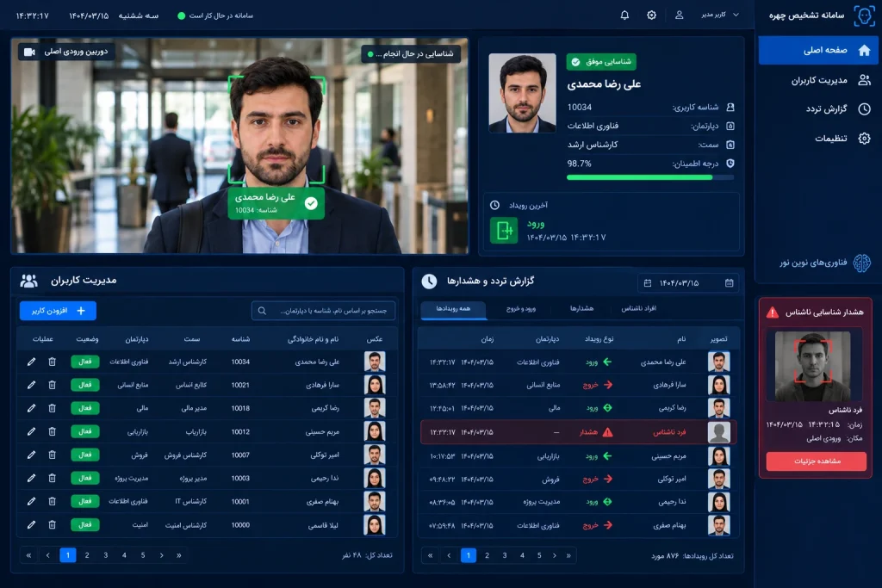Screen dimensions: 882x588
Task: Edit user 10021 with pencil icon
Action: (31, 385)
